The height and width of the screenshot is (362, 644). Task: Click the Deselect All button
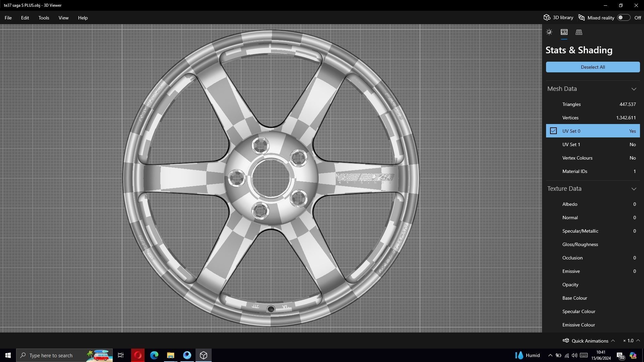(x=593, y=67)
